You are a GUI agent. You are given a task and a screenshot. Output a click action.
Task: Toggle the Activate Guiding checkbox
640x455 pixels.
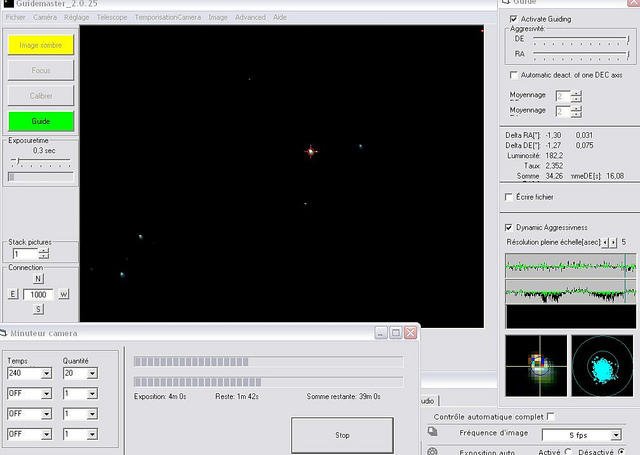[x=513, y=19]
